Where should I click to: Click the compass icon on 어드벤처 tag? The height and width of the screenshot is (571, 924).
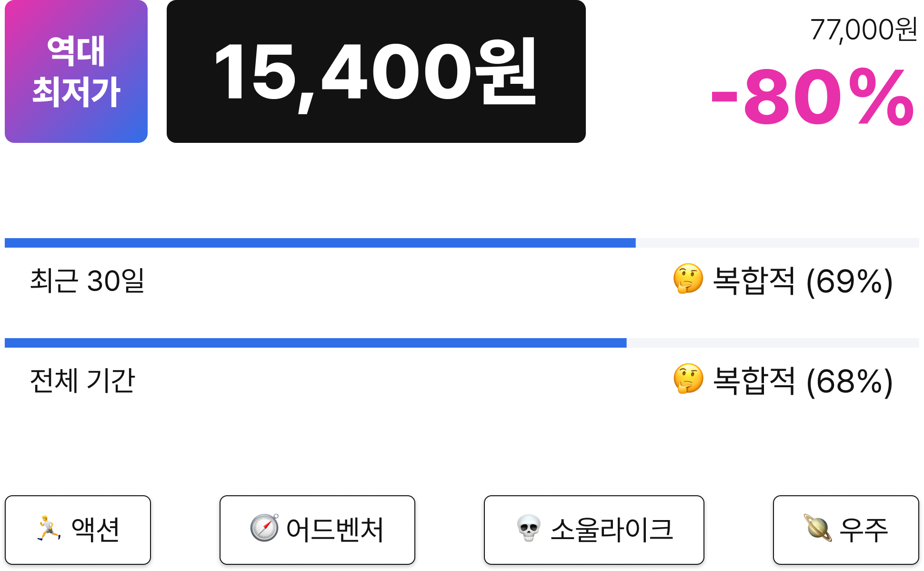[264, 528]
